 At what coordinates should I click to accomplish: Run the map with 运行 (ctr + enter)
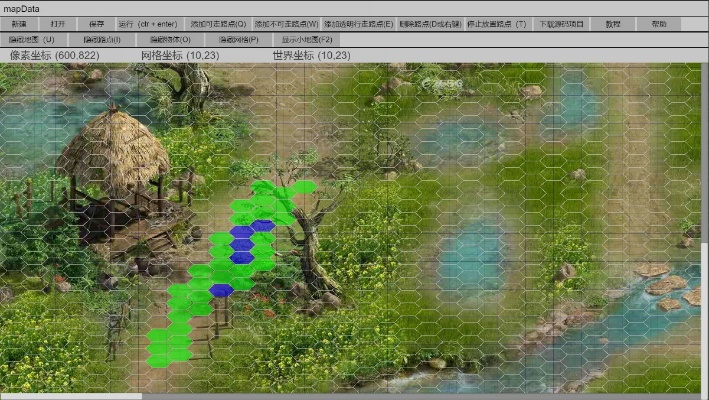146,23
